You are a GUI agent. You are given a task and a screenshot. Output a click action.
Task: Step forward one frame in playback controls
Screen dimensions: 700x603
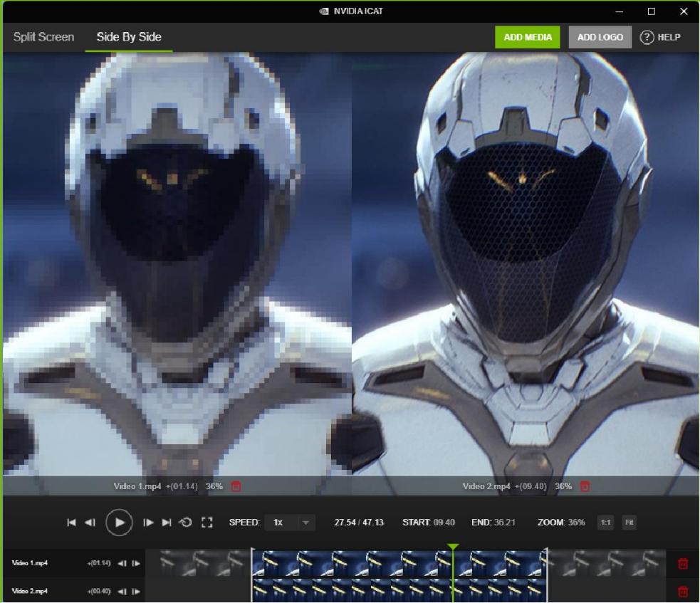tap(148, 523)
